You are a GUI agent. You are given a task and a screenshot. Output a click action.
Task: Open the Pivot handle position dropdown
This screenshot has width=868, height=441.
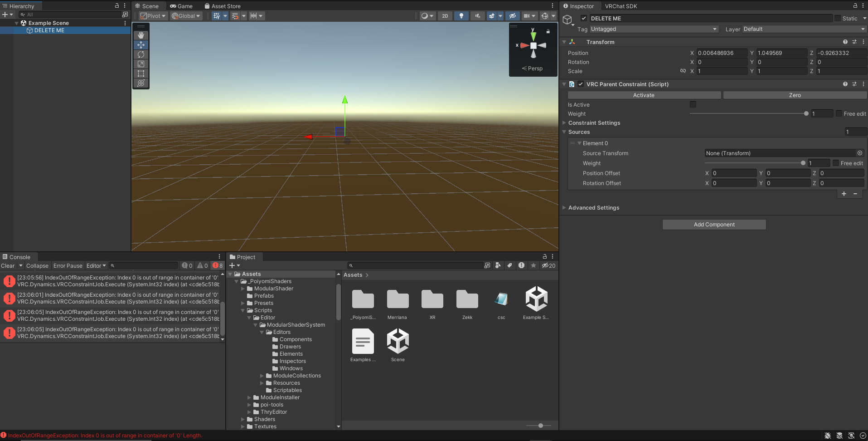point(153,16)
